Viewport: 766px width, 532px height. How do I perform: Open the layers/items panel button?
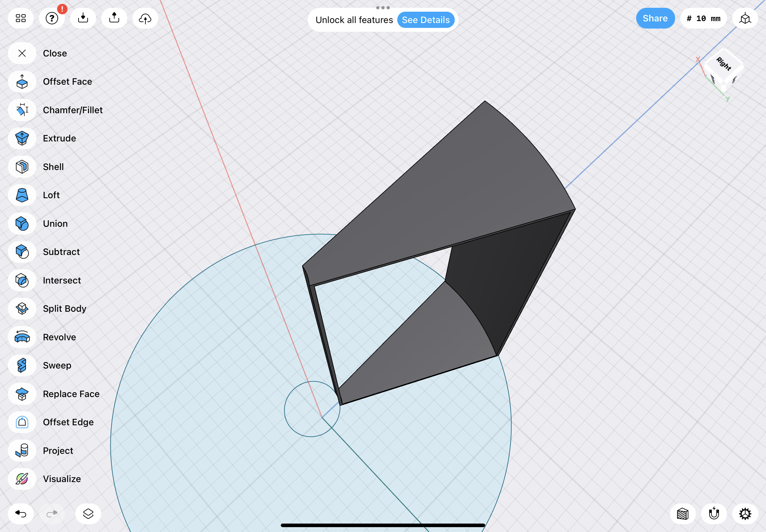[88, 514]
